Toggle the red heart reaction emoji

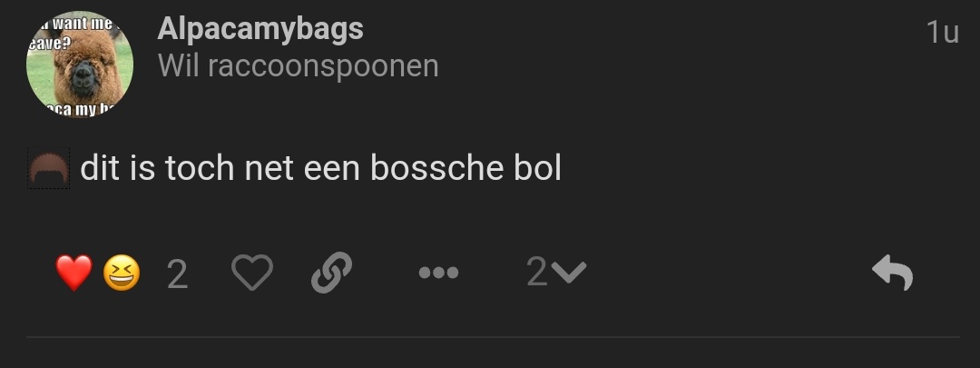pos(73,273)
